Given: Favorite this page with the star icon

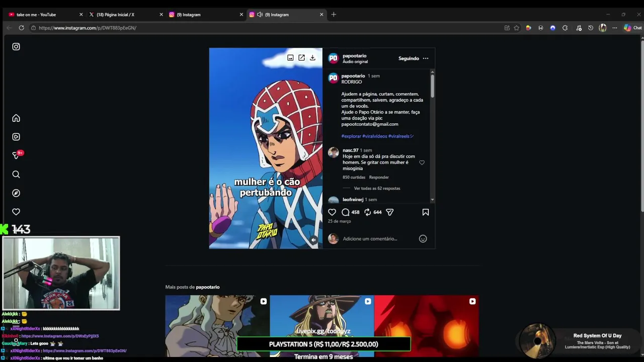Looking at the screenshot, I should coord(516,28).
